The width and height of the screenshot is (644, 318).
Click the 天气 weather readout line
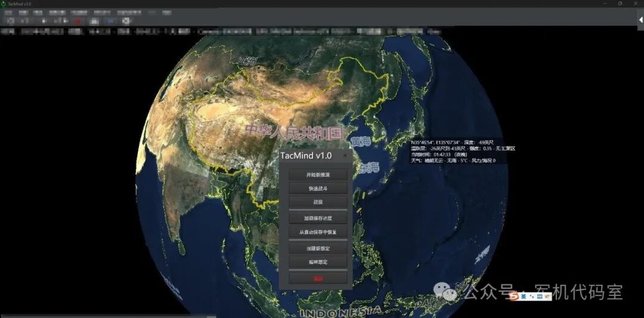coord(453,160)
